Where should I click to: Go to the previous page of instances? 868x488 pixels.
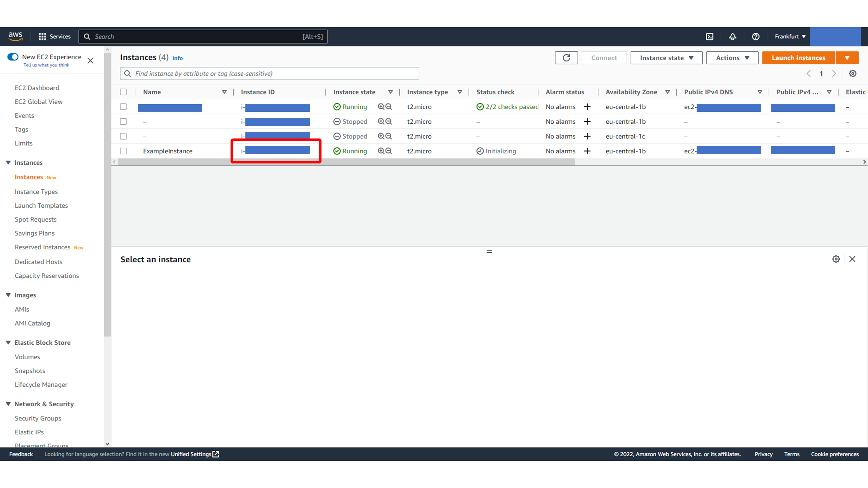coord(808,74)
